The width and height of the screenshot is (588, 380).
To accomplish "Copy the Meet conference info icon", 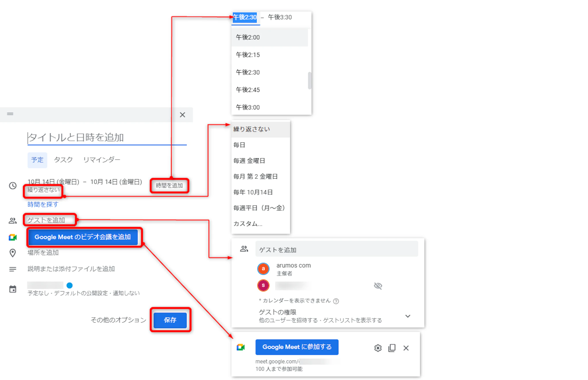I will (x=392, y=348).
